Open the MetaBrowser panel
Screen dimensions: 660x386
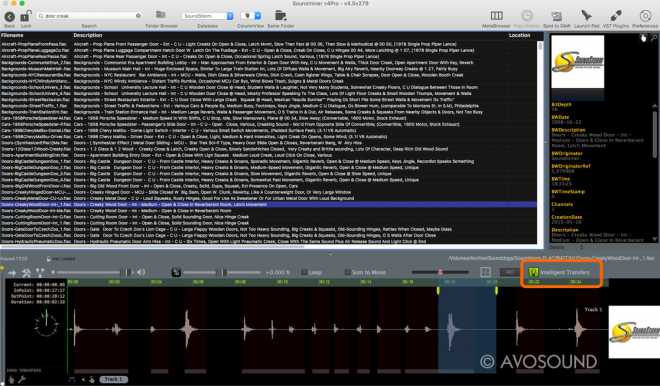[496, 16]
